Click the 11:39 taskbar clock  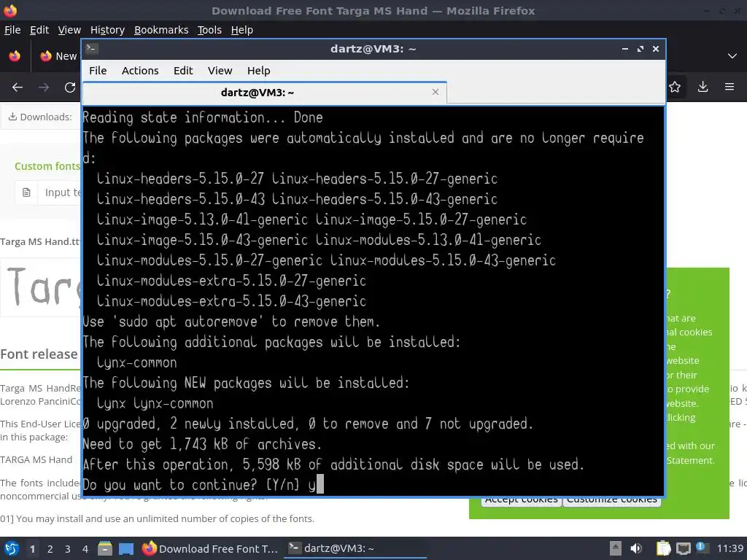click(729, 548)
